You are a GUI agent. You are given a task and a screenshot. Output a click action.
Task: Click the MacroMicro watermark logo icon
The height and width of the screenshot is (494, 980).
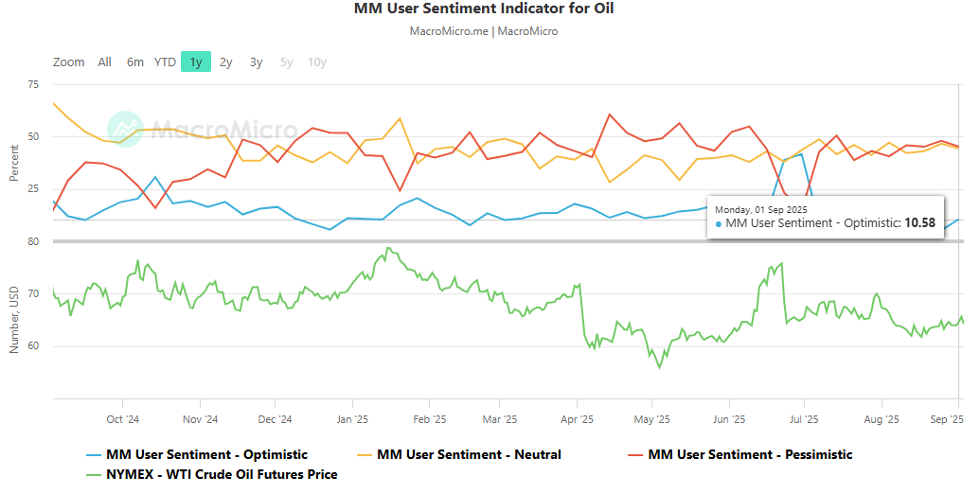[125, 130]
